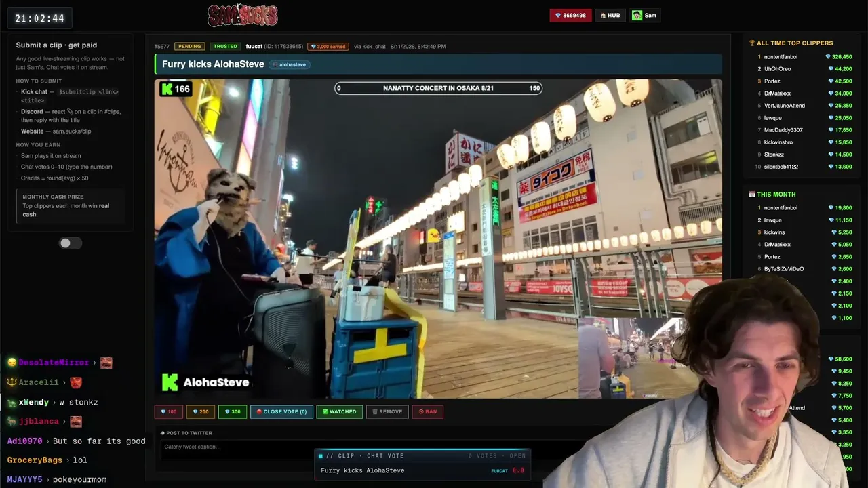Open the Sam profile button

coord(645,15)
